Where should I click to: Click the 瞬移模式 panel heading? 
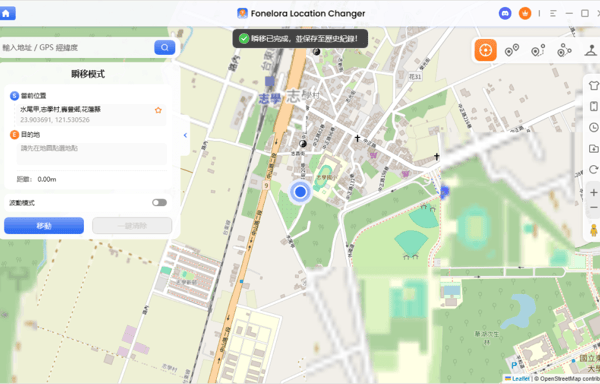click(88, 74)
